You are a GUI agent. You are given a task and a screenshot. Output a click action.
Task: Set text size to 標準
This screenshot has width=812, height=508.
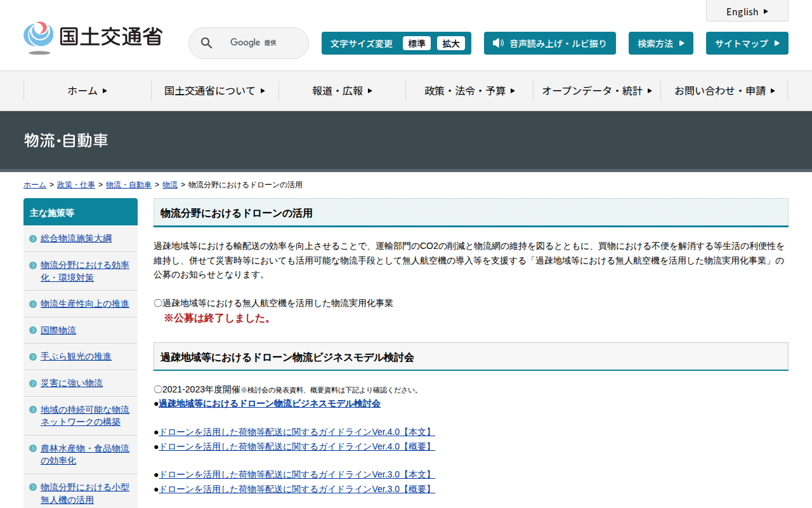point(416,43)
